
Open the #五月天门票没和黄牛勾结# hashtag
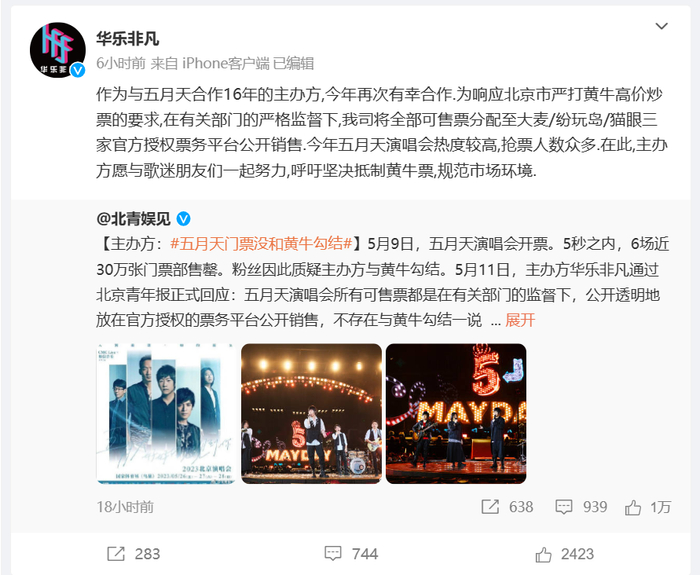(262, 244)
